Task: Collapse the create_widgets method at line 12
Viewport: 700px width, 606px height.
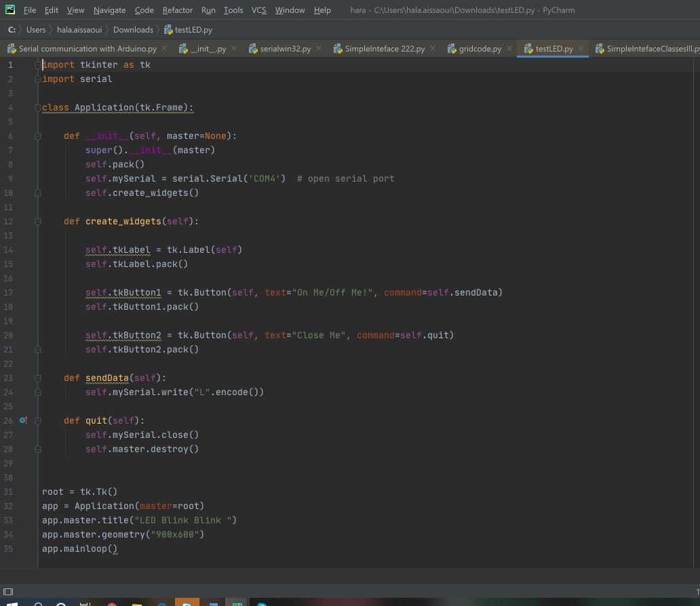Action: pyautogui.click(x=38, y=222)
